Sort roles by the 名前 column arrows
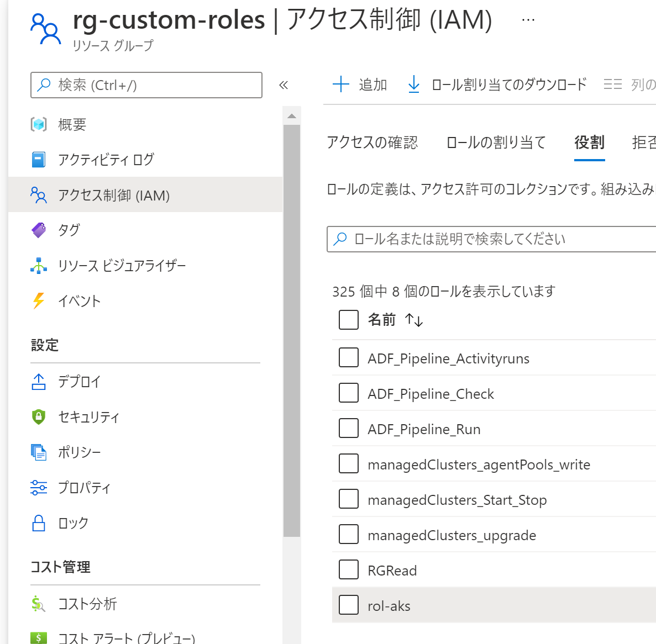The image size is (656, 644). [414, 320]
